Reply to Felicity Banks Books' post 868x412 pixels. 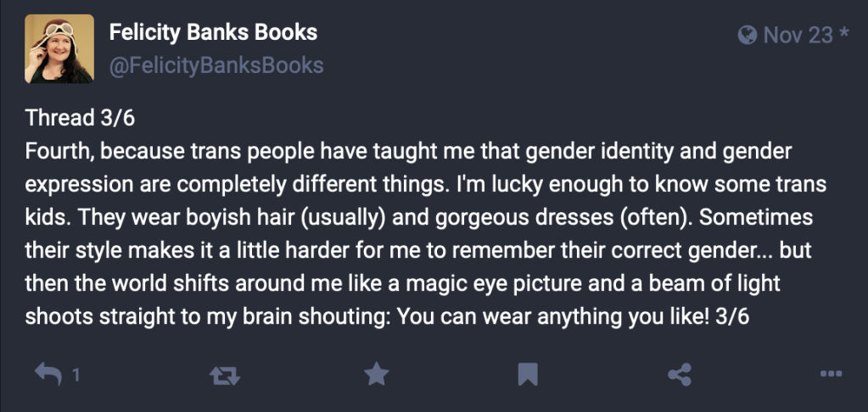[48, 373]
